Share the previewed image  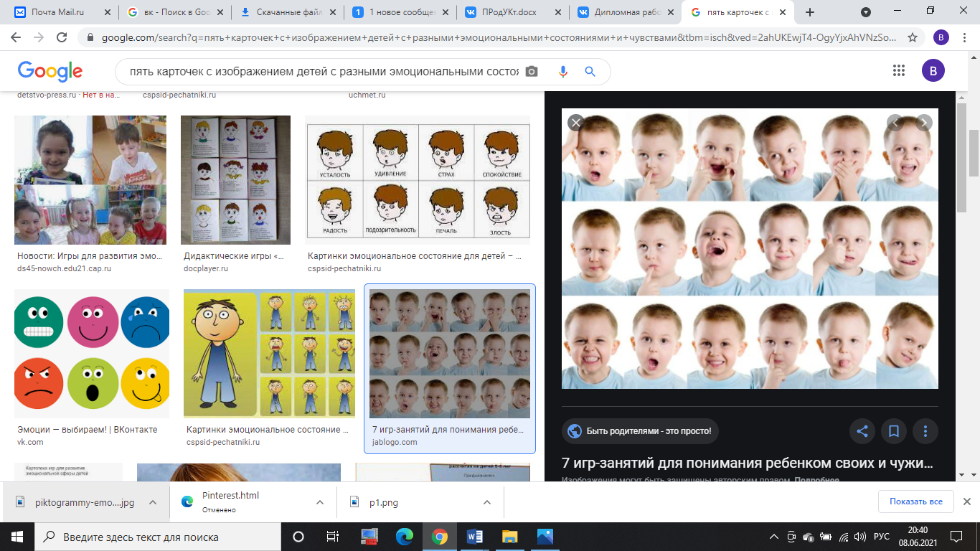tap(862, 431)
